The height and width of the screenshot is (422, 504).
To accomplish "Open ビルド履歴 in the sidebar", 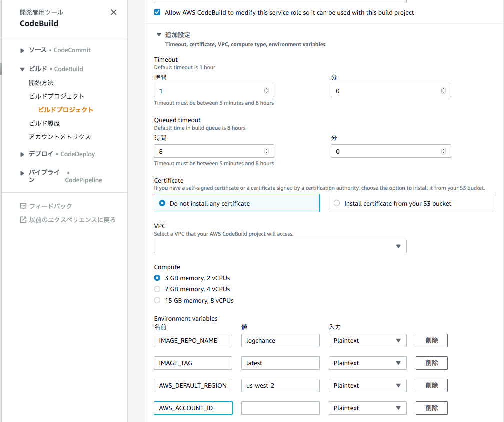I will (x=44, y=123).
